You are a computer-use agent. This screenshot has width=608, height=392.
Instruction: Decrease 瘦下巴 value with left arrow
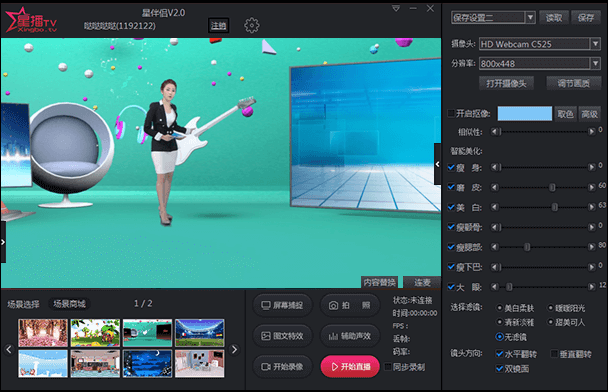[x=494, y=267]
